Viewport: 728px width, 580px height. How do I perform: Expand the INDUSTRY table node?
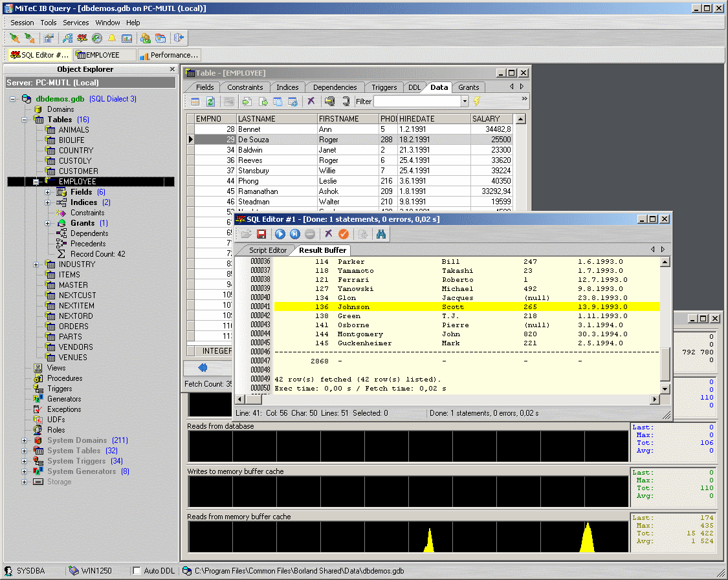(36, 264)
